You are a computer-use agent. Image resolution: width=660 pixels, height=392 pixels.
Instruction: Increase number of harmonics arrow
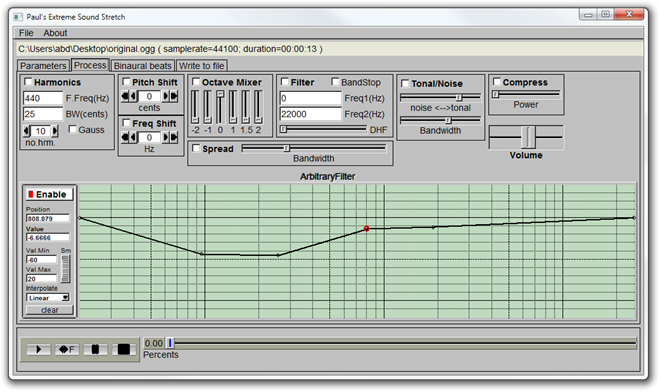pyautogui.click(x=55, y=131)
